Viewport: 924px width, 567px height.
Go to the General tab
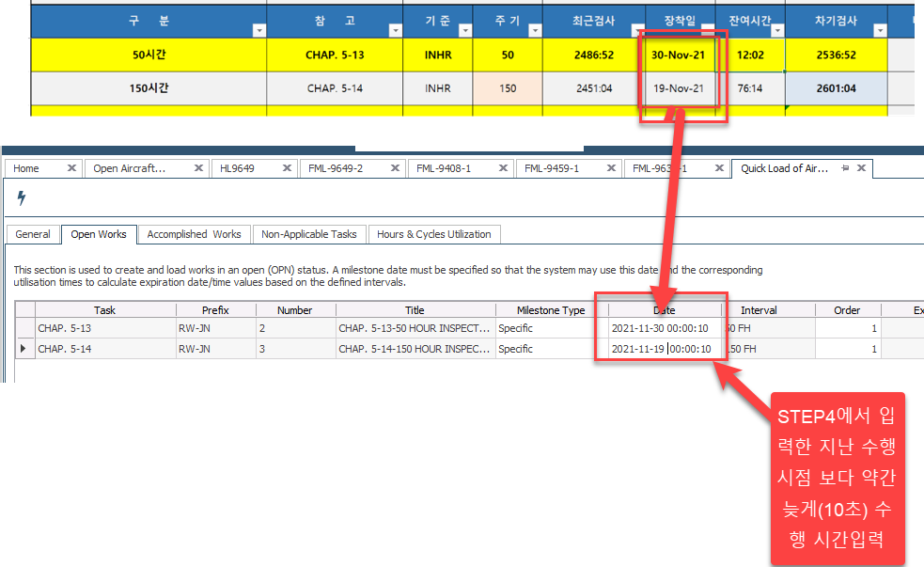(x=33, y=234)
